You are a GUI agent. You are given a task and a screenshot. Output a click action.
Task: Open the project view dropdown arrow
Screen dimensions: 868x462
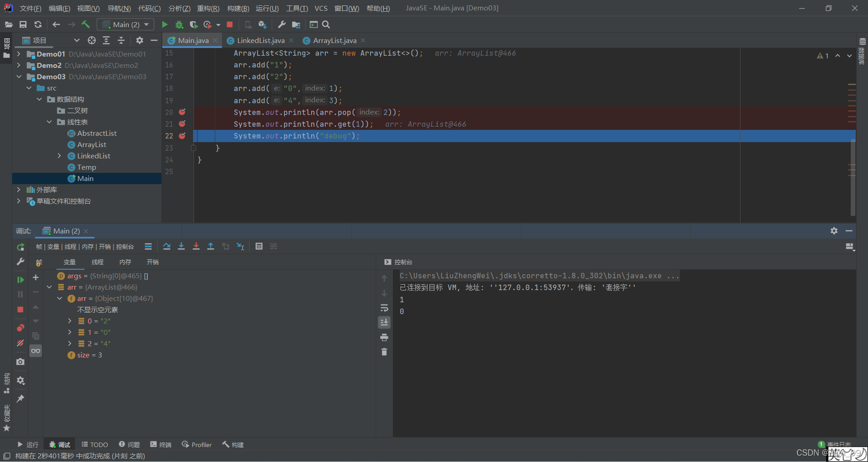coord(76,40)
